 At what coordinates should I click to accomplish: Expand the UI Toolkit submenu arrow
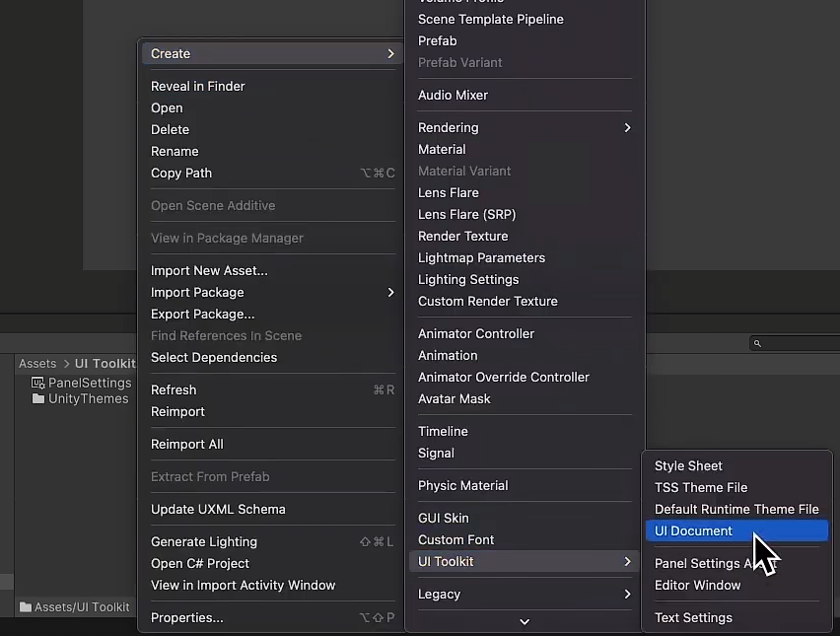click(x=627, y=561)
